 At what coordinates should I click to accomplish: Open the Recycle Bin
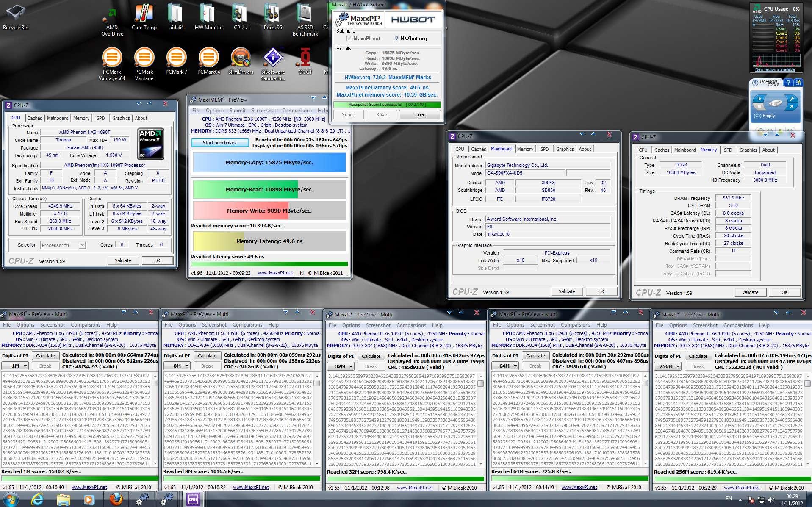(16, 17)
